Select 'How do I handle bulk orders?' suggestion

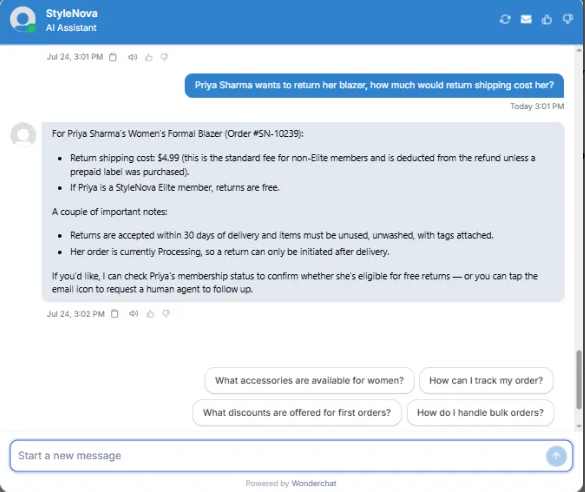point(481,413)
